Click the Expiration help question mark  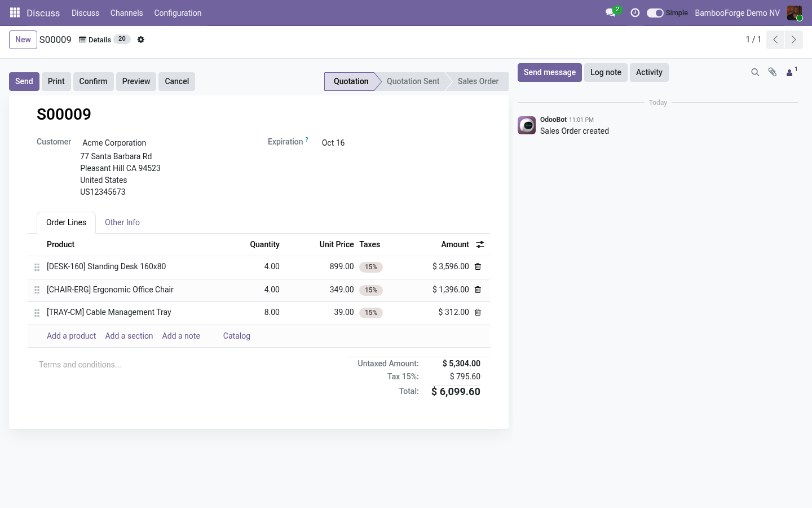307,139
